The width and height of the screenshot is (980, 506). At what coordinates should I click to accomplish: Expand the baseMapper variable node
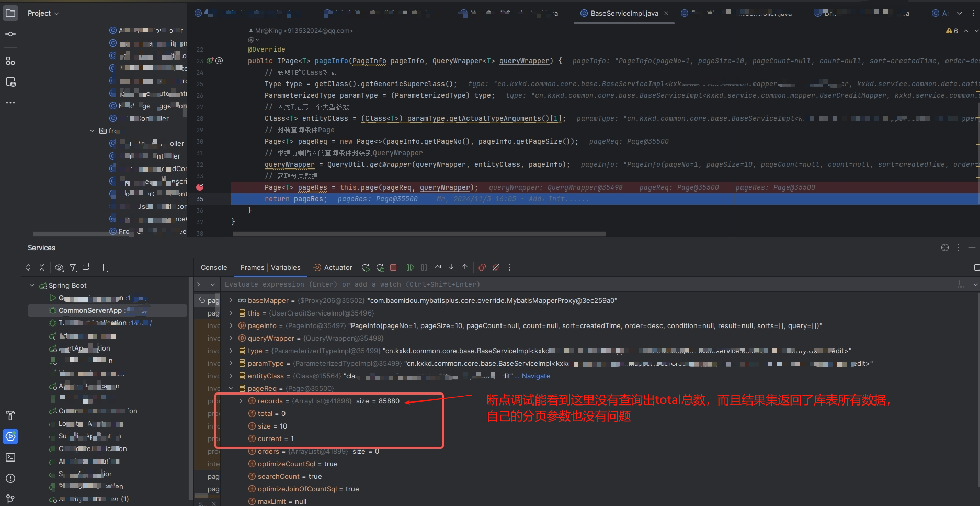coord(231,300)
